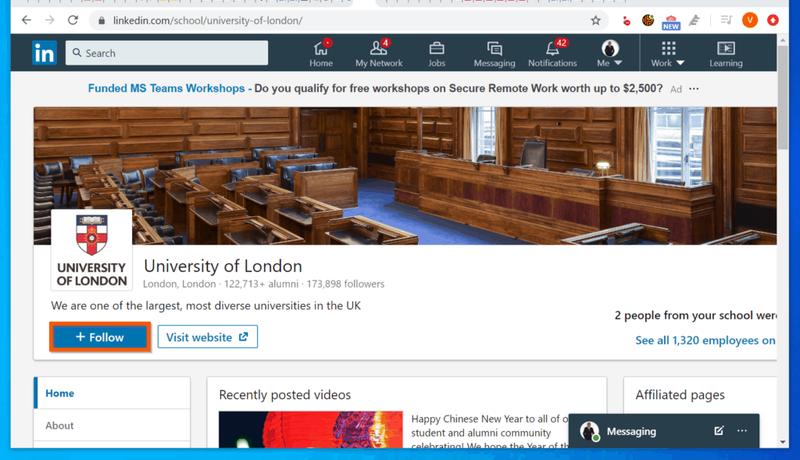Compose new message with pencil icon
Image resolution: width=800 pixels, height=460 pixels.
click(x=719, y=431)
